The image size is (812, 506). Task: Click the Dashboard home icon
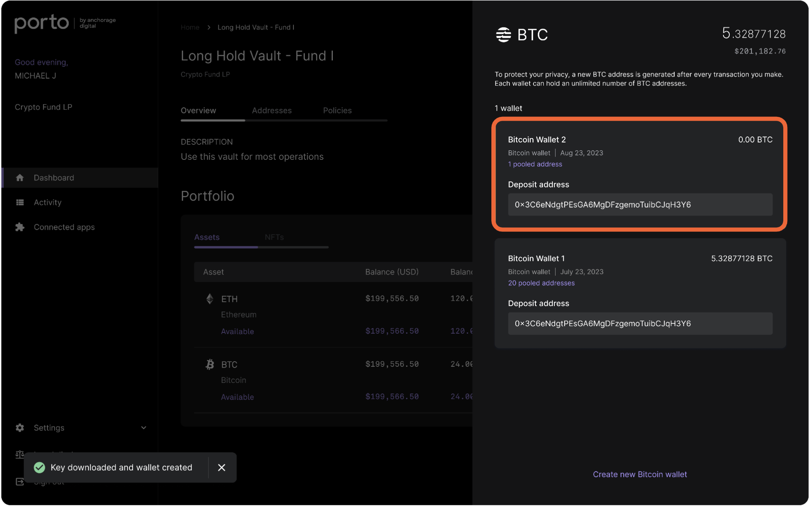click(20, 178)
